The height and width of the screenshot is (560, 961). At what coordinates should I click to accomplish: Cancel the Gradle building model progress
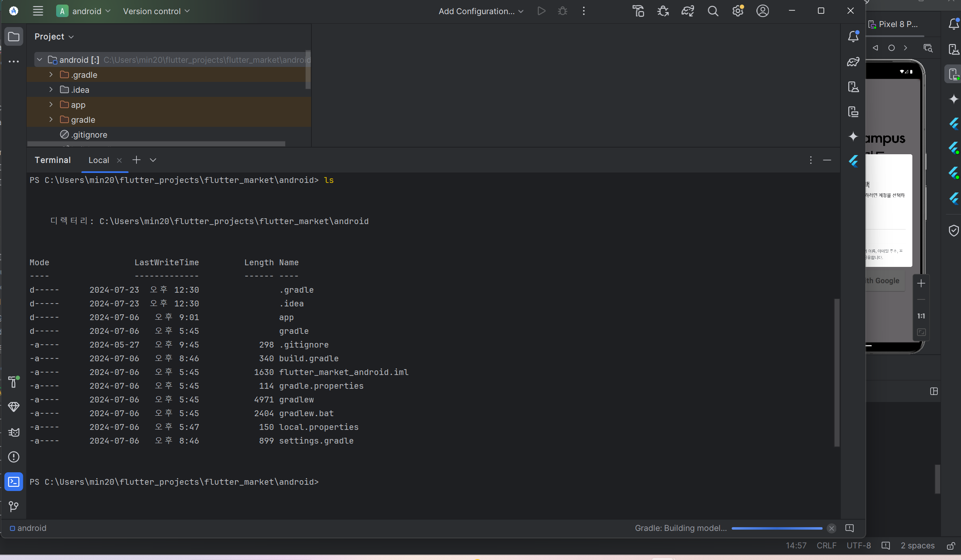tap(831, 528)
